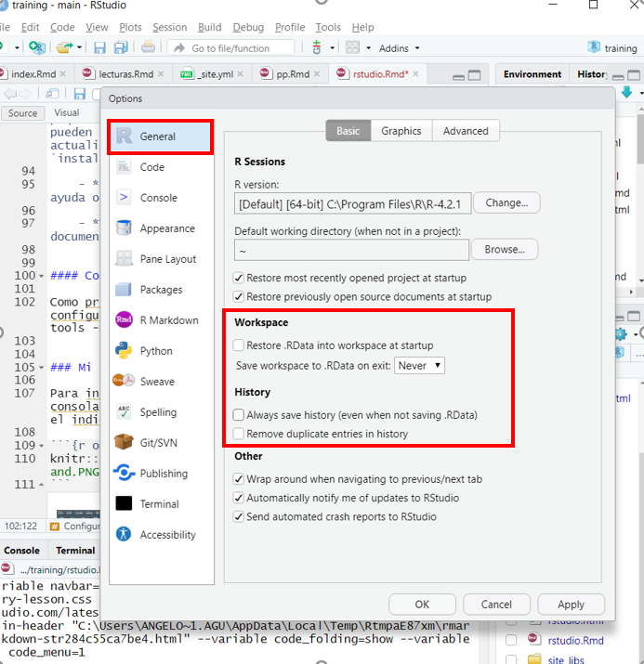Viewport: 644px width, 664px height.
Task: Switch to the Graphics tab
Action: tap(401, 131)
